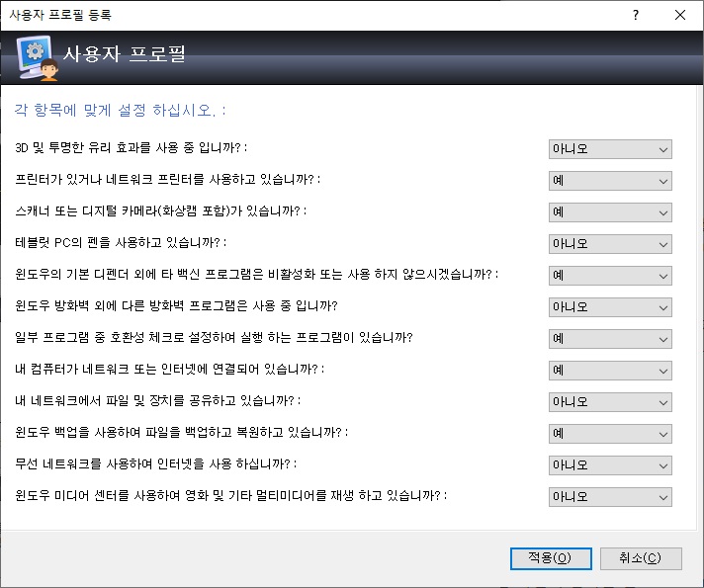This screenshot has height=588, width=704.
Task: Click the 윈도우 미디어 센터 question label
Action: tap(230, 495)
